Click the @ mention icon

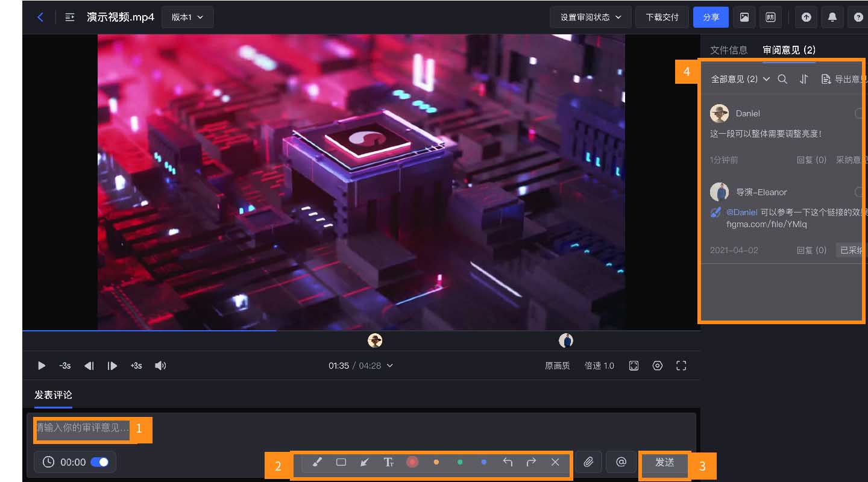[x=621, y=462]
